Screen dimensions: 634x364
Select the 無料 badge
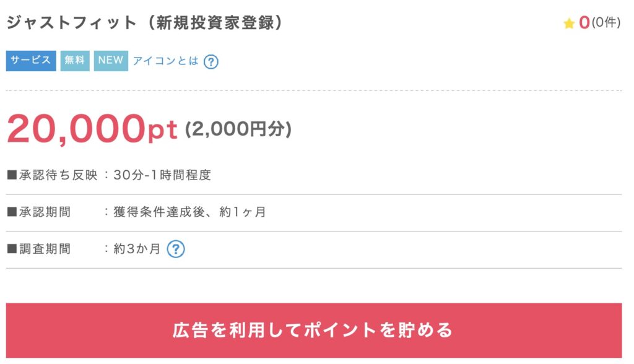coord(75,61)
